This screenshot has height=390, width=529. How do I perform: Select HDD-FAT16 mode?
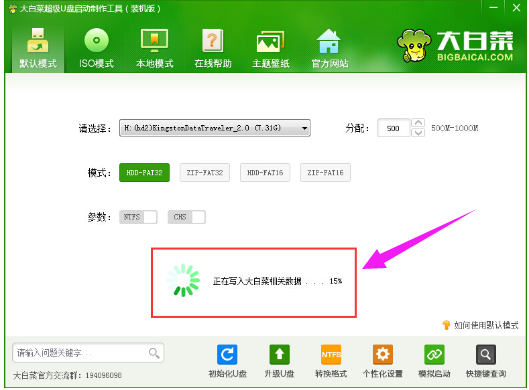[x=265, y=173]
